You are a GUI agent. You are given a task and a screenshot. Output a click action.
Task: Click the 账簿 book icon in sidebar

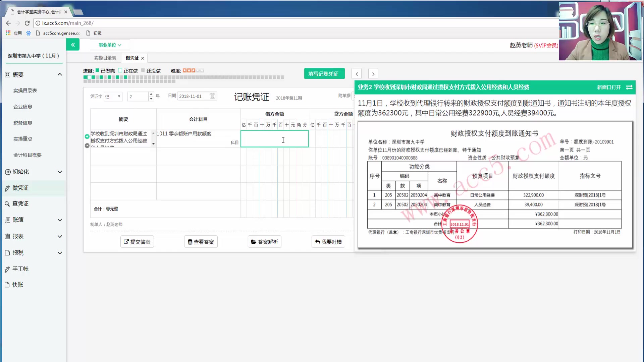[7, 220]
